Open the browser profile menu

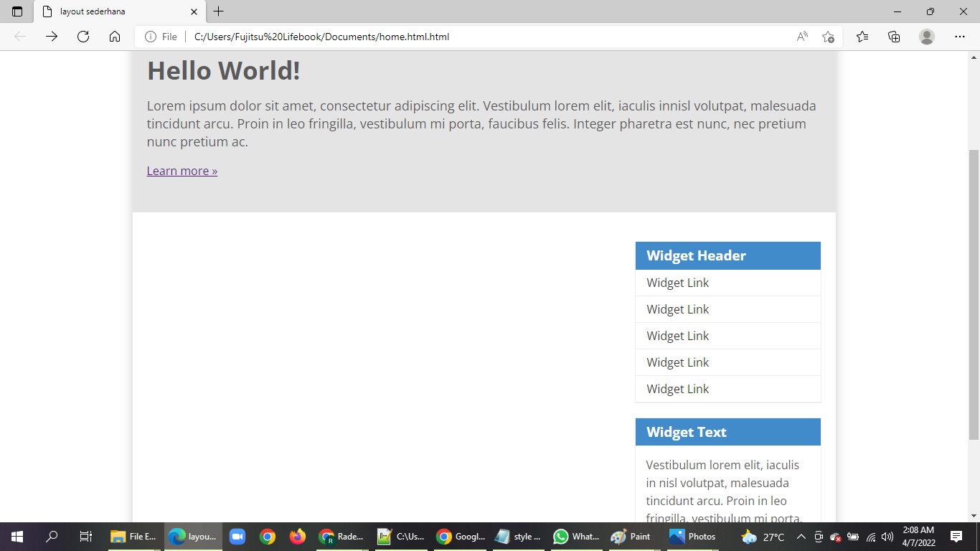click(x=927, y=37)
